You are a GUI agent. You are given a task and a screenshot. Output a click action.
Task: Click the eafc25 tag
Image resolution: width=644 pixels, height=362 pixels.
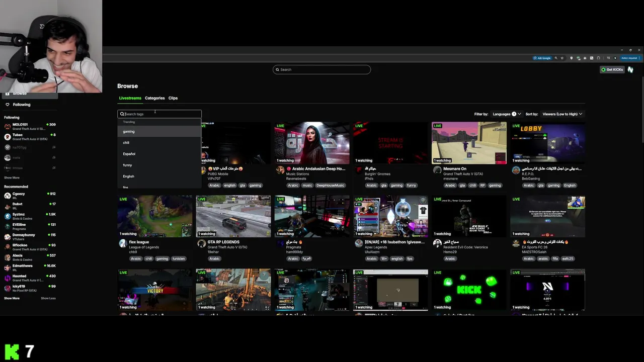click(567, 259)
